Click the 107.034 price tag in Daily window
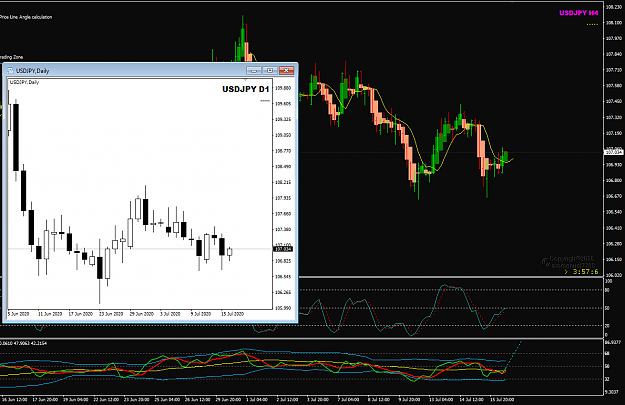The width and height of the screenshot is (625, 405). tap(283, 249)
